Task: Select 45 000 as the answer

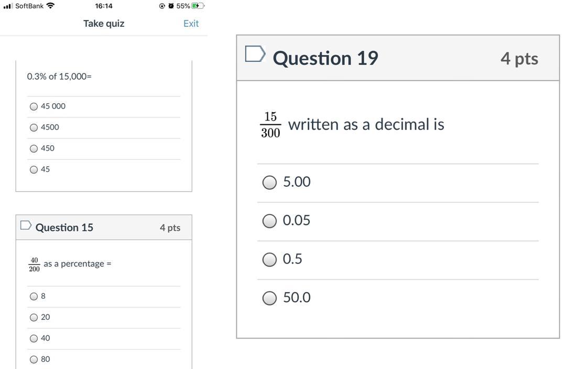Action: [34, 106]
